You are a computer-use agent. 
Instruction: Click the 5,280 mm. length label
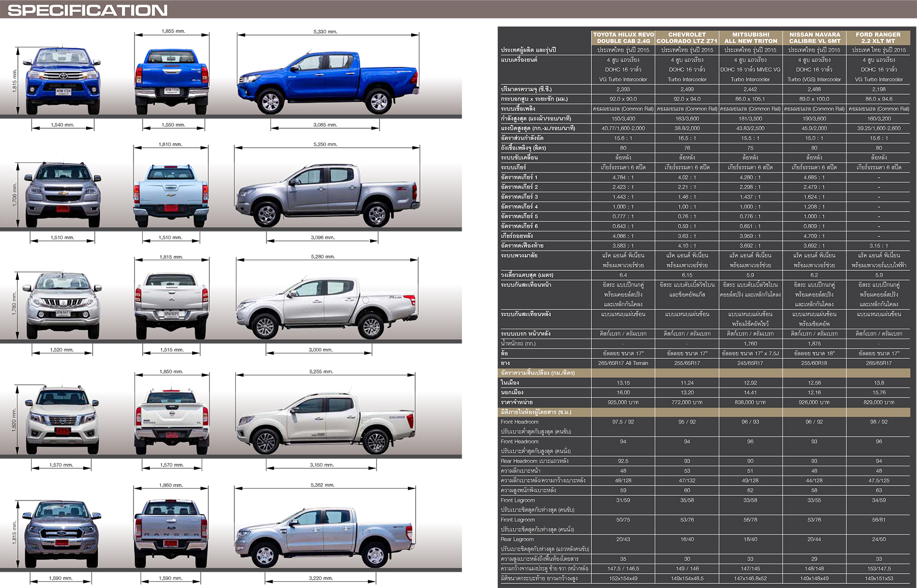[323, 257]
